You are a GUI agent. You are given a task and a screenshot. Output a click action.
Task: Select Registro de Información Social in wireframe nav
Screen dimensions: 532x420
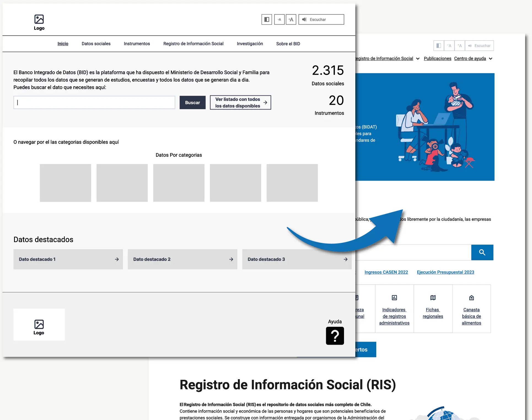click(x=193, y=44)
